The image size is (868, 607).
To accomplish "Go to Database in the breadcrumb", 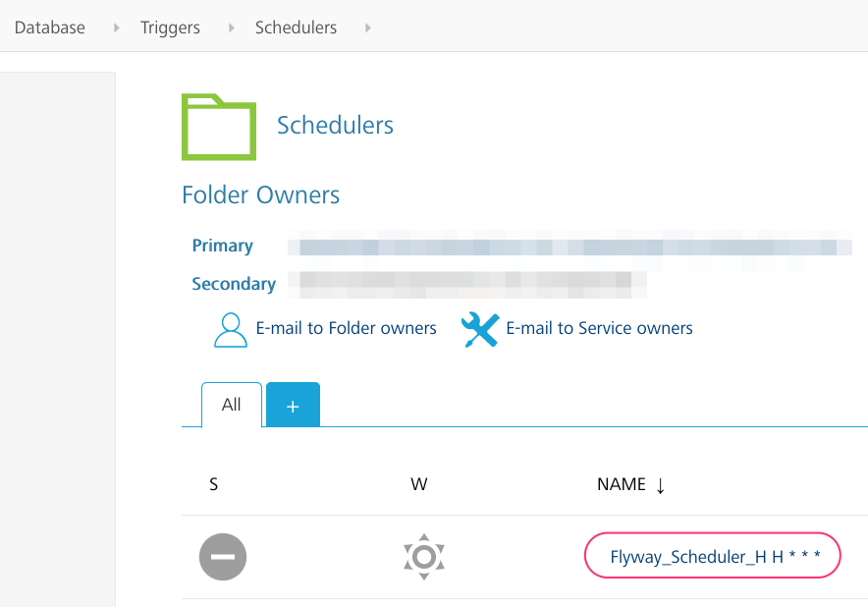I will coord(50,28).
